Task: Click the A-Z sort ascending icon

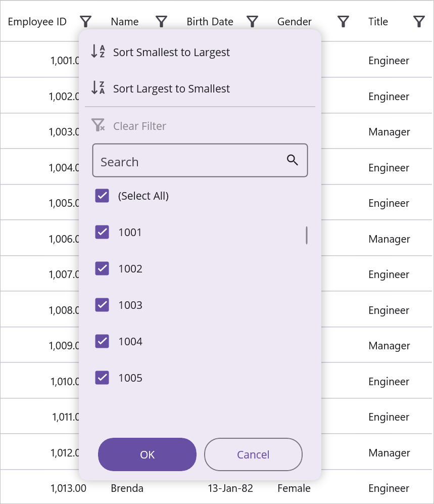Action: click(99, 52)
